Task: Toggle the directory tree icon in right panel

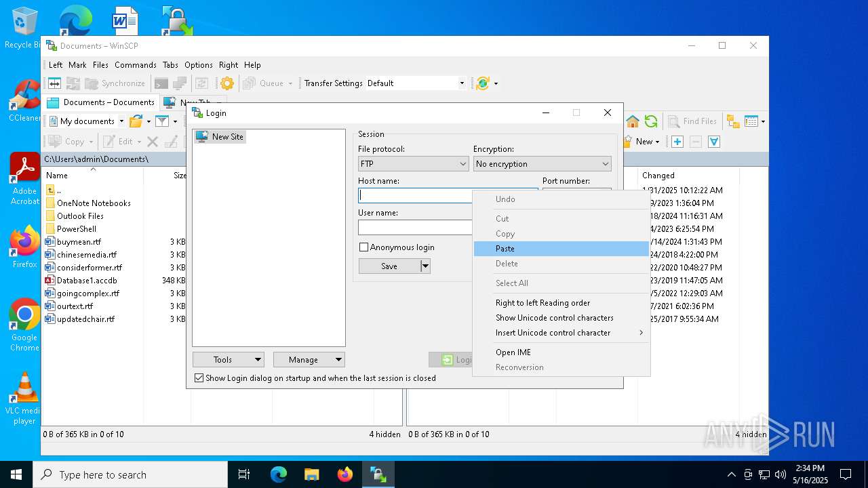Action: coord(733,121)
